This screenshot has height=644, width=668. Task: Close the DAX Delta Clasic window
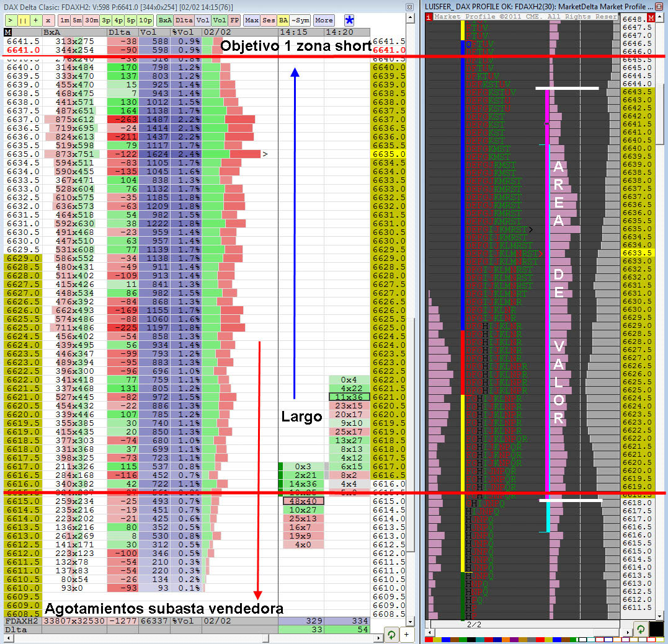pos(409,7)
